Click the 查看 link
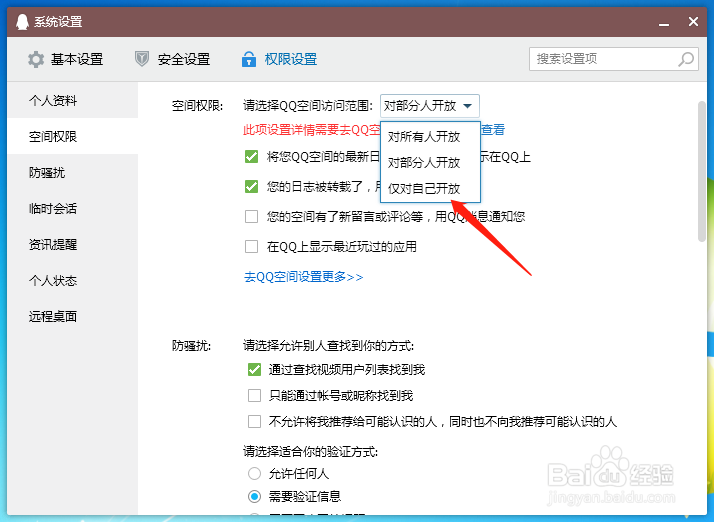The image size is (714, 522). pyautogui.click(x=493, y=130)
